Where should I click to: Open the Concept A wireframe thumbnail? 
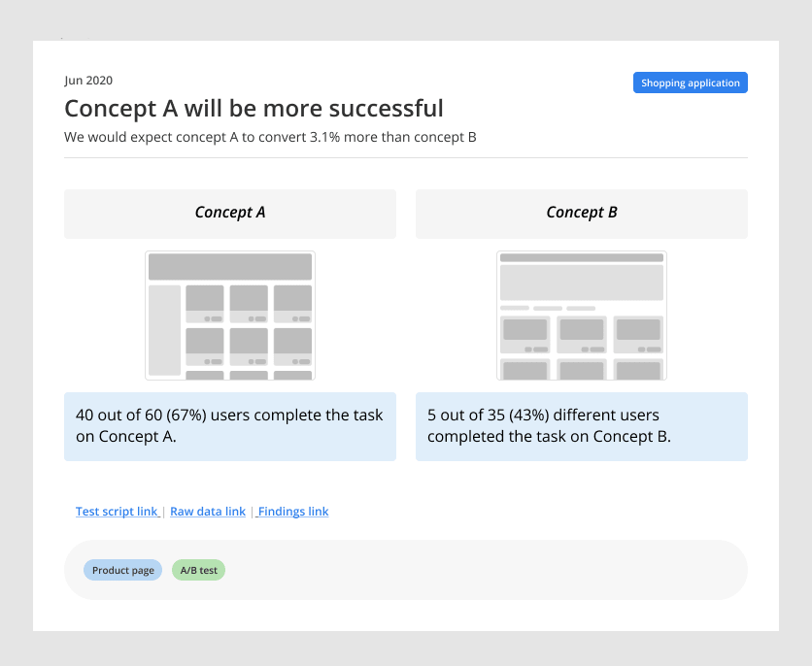pyautogui.click(x=230, y=316)
